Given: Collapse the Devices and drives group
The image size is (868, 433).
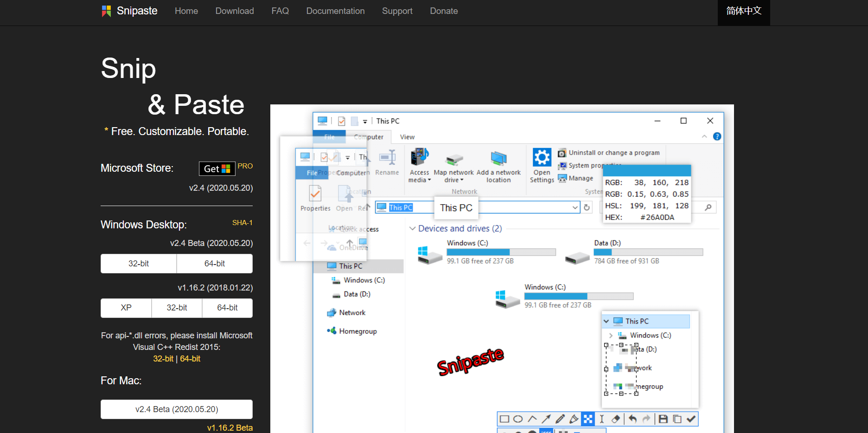Looking at the screenshot, I should pos(412,228).
